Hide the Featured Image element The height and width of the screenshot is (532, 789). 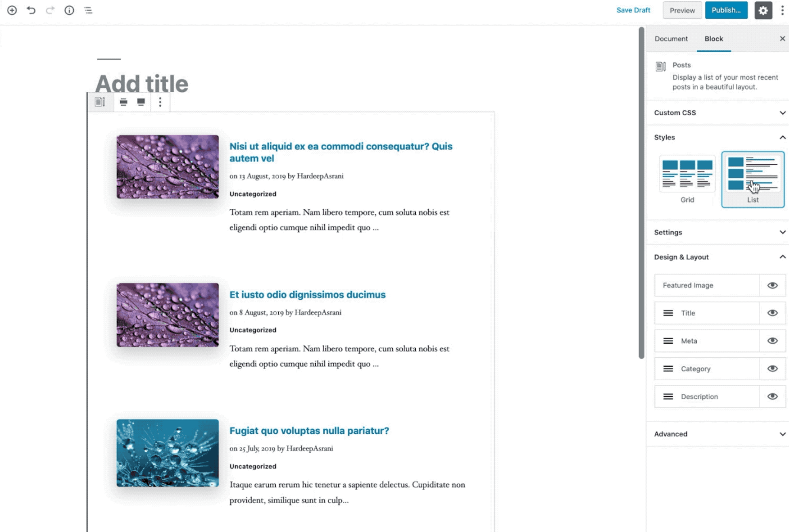tap(772, 285)
